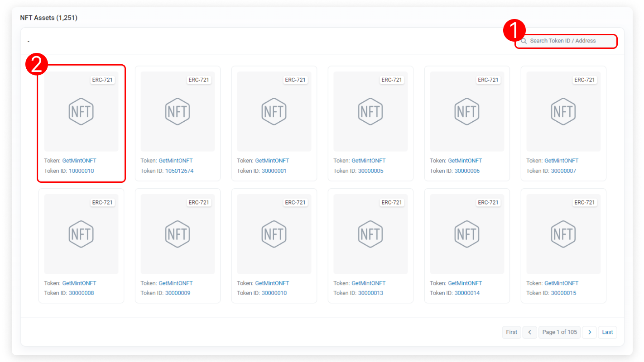This screenshot has width=644, height=362.
Task: Click the Page 1 of 105 indicator
Action: click(559, 332)
